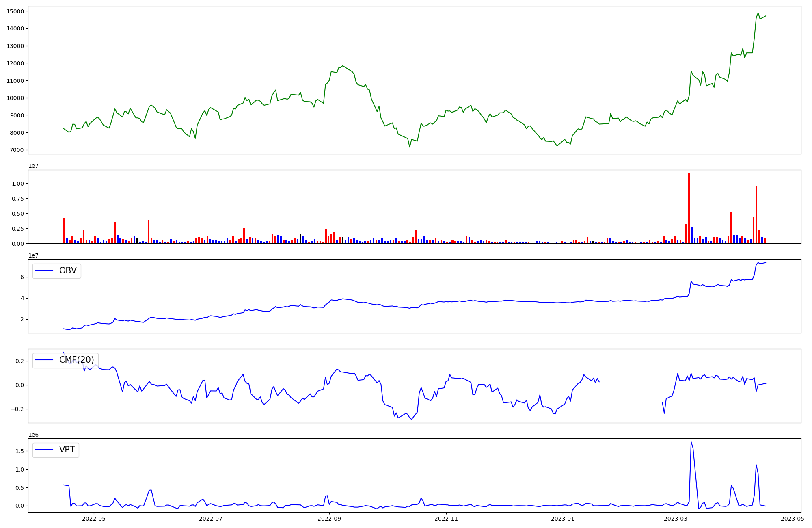Click the 9000 price axis tick
Image resolution: width=812 pixels, height=528 pixels.
[x=17, y=115]
